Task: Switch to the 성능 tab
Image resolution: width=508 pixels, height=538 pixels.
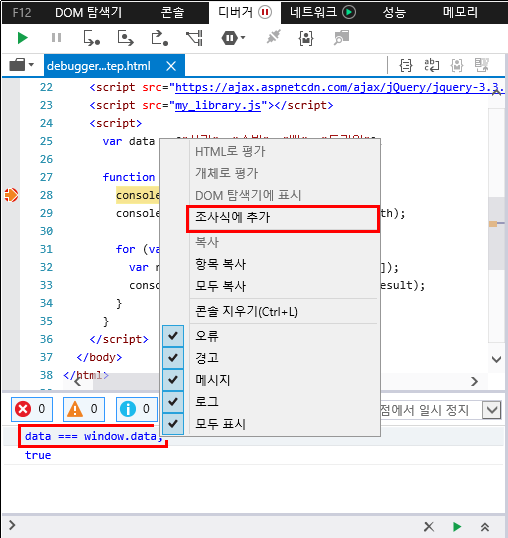Action: [x=394, y=13]
